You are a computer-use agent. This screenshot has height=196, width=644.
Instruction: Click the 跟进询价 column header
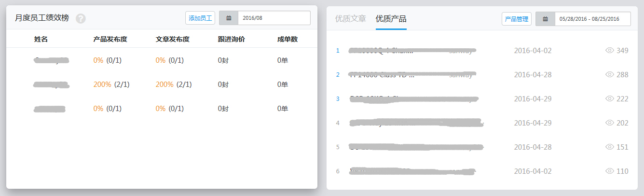pyautogui.click(x=232, y=39)
